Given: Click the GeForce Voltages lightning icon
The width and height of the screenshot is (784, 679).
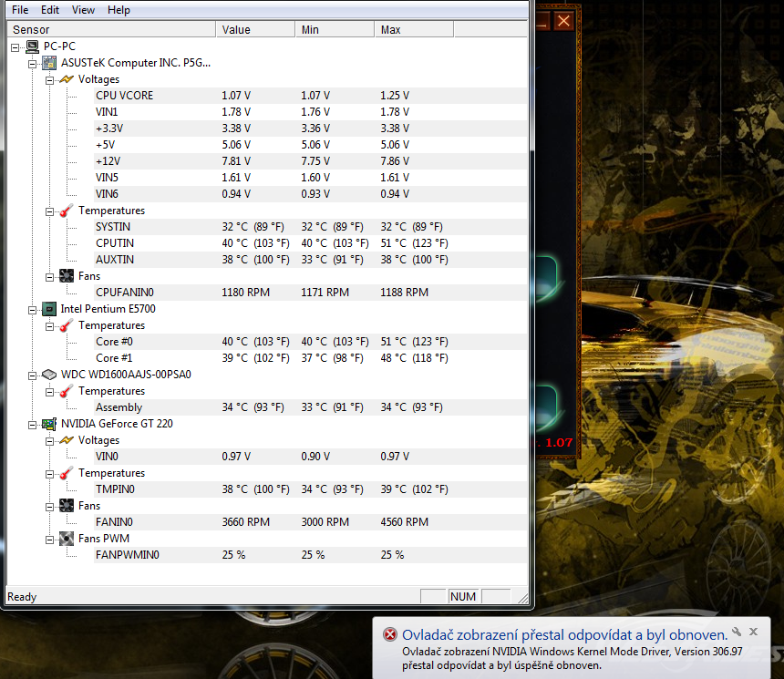Looking at the screenshot, I should pyautogui.click(x=67, y=440).
